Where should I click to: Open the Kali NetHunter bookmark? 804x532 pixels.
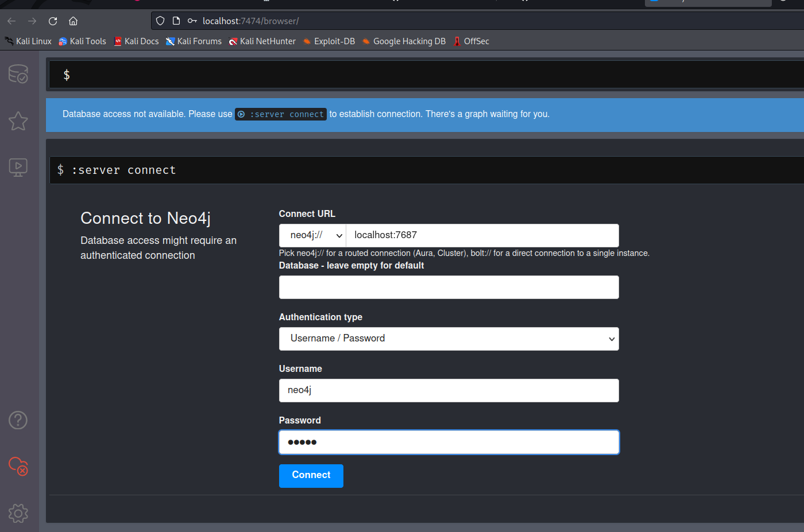262,41
